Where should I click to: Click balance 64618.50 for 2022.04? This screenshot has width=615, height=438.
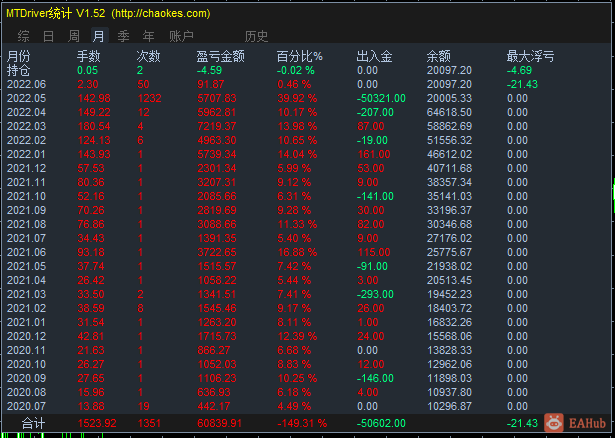point(449,113)
